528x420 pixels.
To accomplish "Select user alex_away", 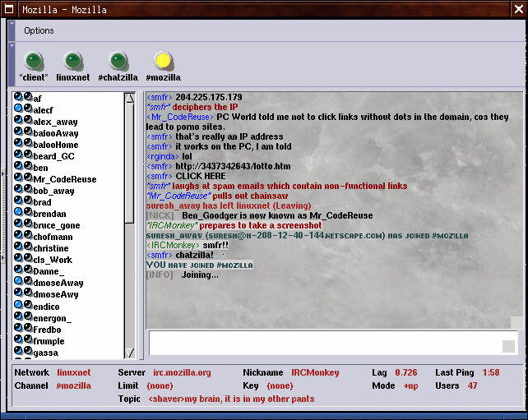I will click(56, 122).
